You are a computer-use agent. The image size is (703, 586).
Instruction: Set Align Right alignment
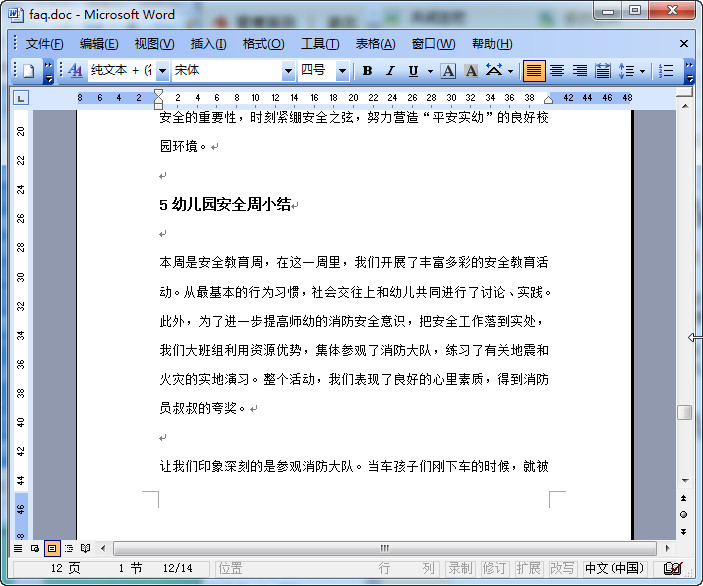pos(580,71)
